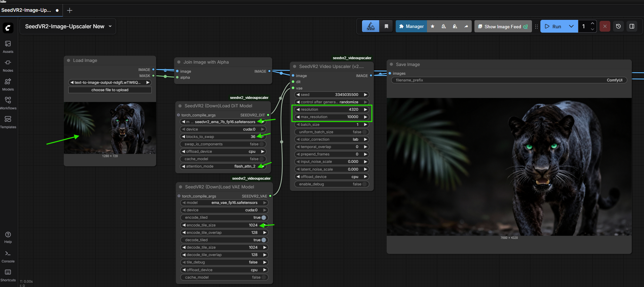Toggle enable_debug in Video Upscaler node
This screenshot has width=644, height=287.
[365, 184]
